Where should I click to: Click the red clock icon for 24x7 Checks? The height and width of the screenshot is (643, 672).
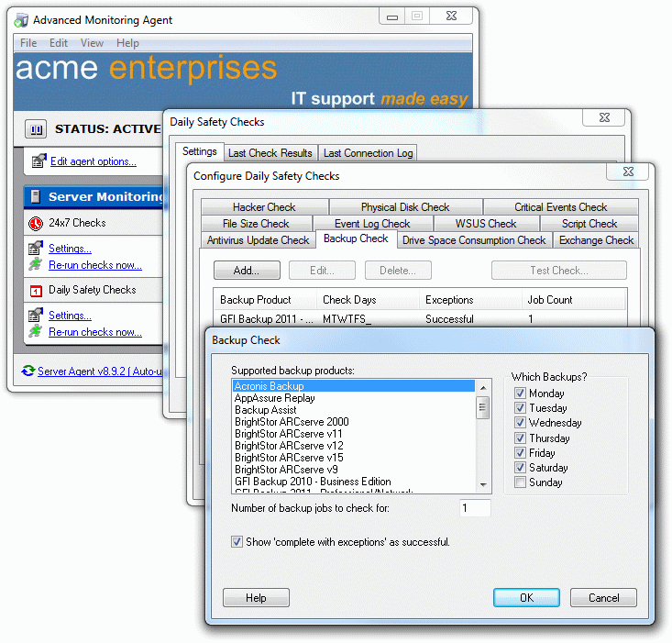pyautogui.click(x=36, y=223)
